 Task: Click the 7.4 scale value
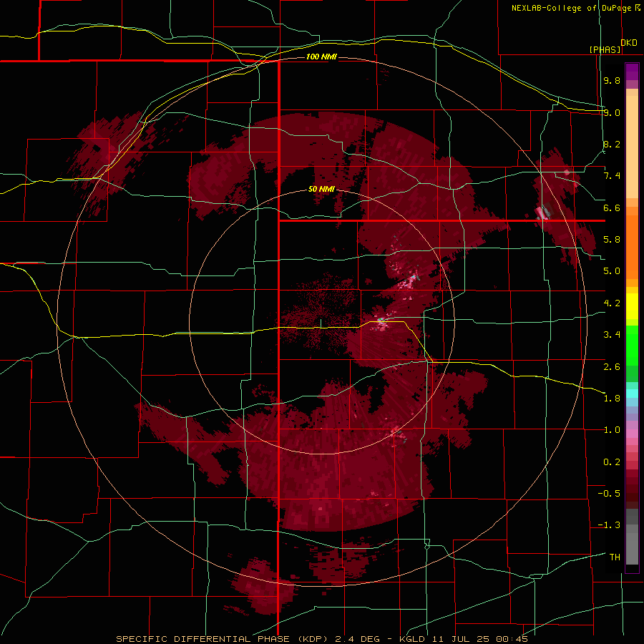click(612, 176)
